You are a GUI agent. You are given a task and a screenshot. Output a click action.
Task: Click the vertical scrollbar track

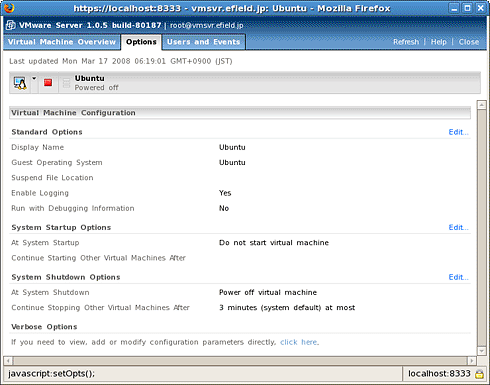[481, 228]
